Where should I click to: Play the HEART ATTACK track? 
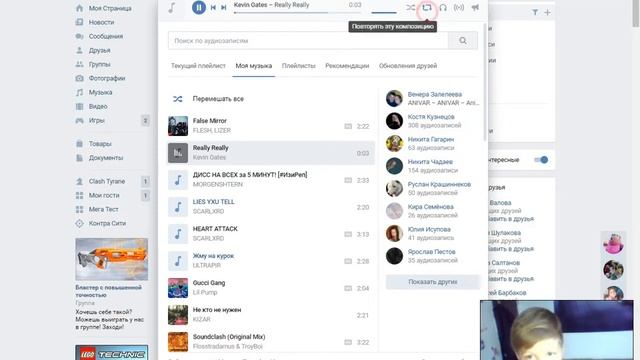click(271, 234)
